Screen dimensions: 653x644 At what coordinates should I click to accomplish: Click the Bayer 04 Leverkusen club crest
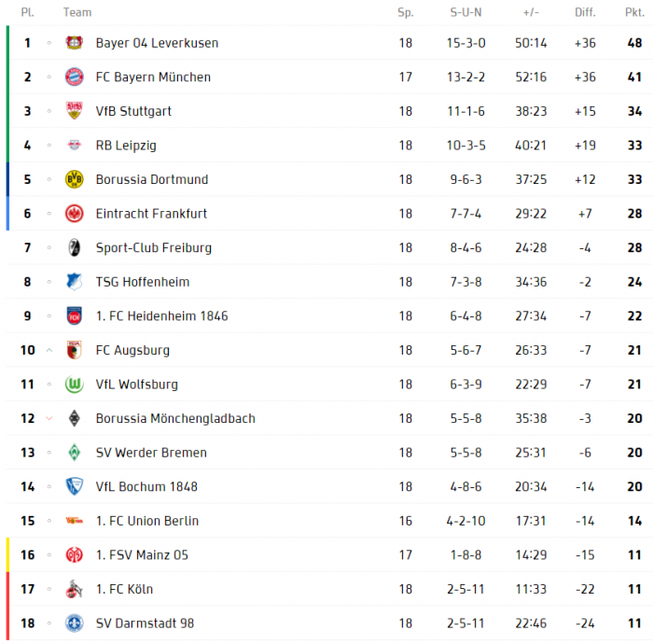coord(75,43)
